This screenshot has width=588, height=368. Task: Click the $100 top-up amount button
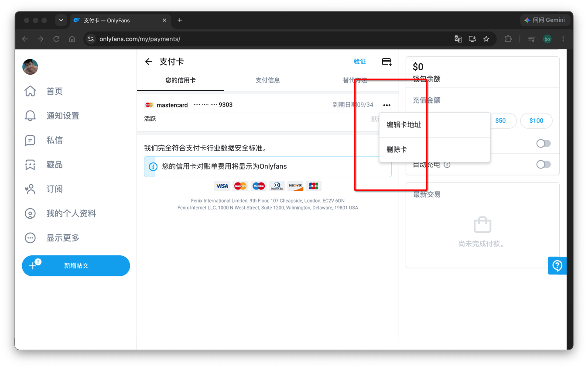(536, 120)
